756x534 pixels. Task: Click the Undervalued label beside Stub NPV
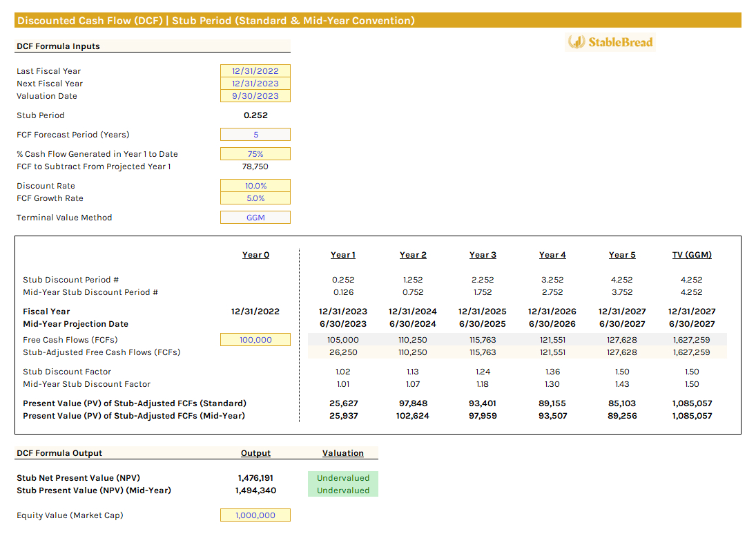342,477
